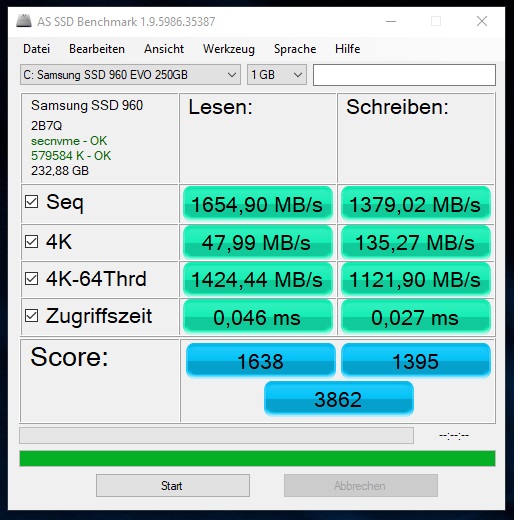Image resolution: width=514 pixels, height=520 pixels.
Task: Open the Hilfe menu
Action: pos(348,49)
